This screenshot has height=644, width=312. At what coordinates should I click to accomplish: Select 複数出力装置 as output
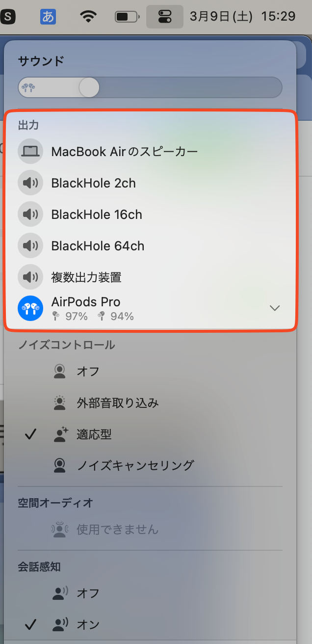coord(150,277)
